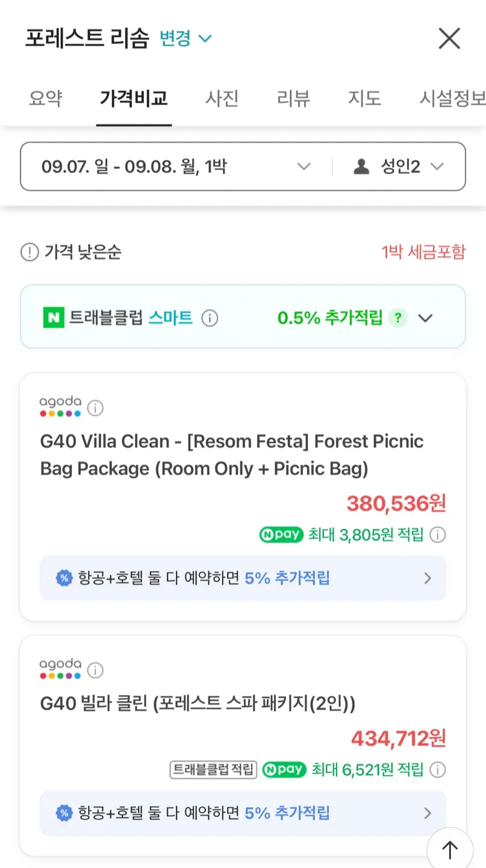This screenshot has width=486, height=868.
Task: Switch to the 사진 tab
Action: coord(222,98)
